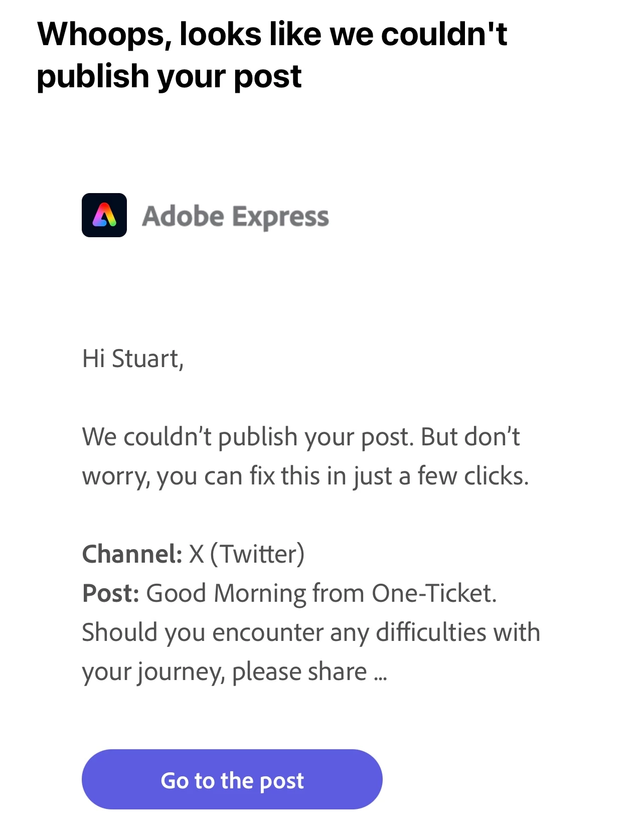This screenshot has width=644, height=837.
Task: Click the One-Ticket name in the post preview
Action: click(x=434, y=593)
